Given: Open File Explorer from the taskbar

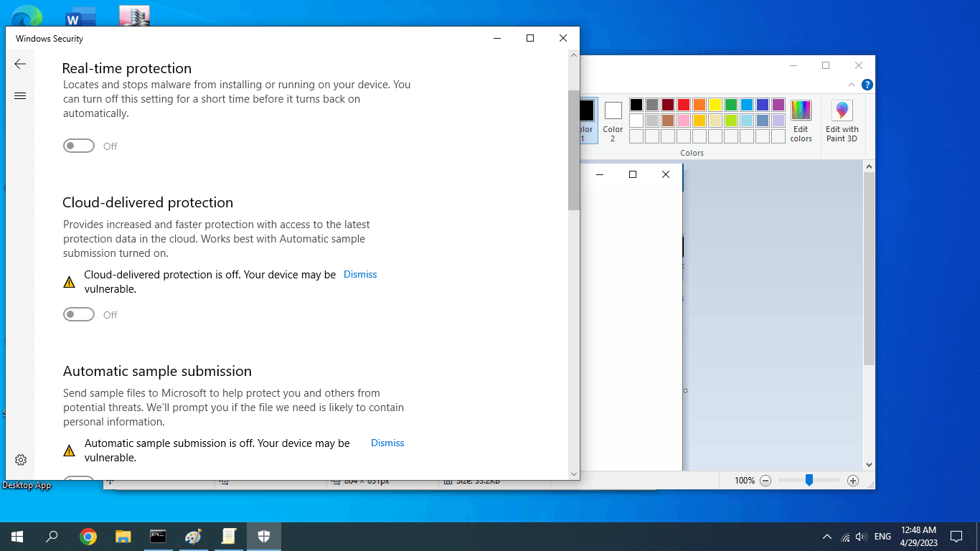Looking at the screenshot, I should (123, 536).
